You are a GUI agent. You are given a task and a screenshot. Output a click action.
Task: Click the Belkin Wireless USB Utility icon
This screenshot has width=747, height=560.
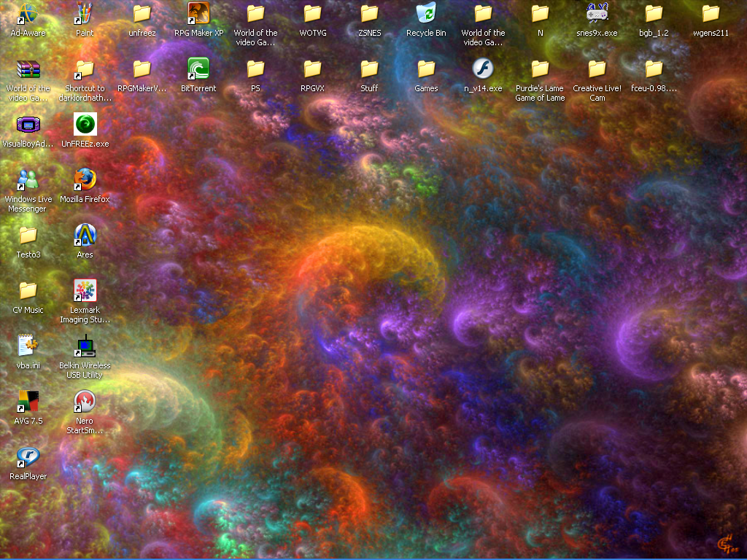(x=85, y=346)
